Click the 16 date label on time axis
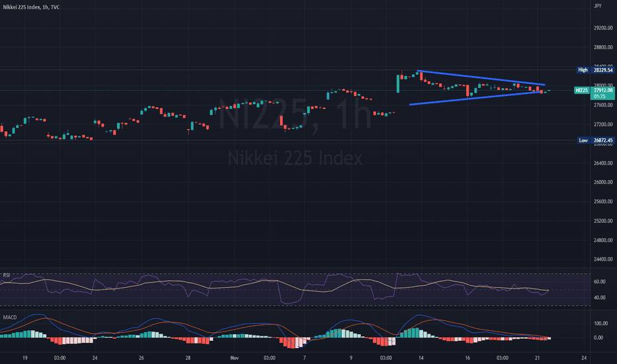The image size is (617, 364). 467,357
